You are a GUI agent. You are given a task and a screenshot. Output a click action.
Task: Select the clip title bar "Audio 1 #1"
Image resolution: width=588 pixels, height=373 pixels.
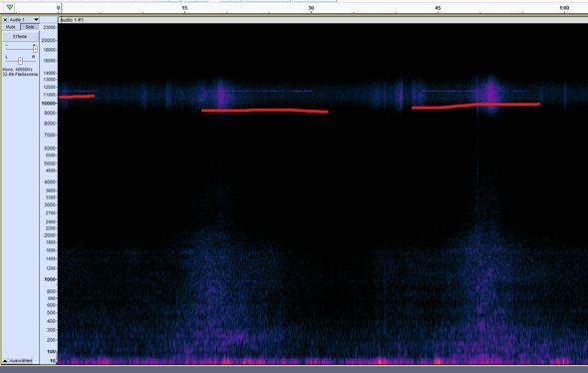[x=323, y=20]
